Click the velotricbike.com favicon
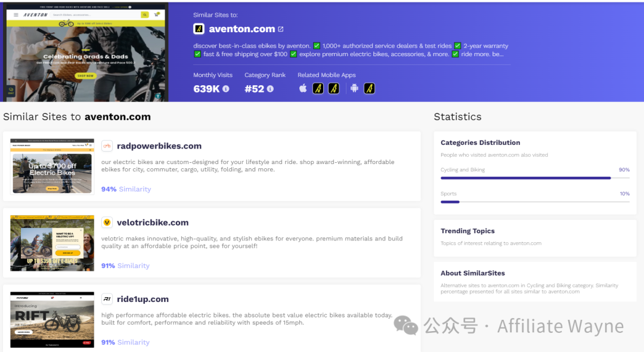The height and width of the screenshot is (352, 644). 107,223
